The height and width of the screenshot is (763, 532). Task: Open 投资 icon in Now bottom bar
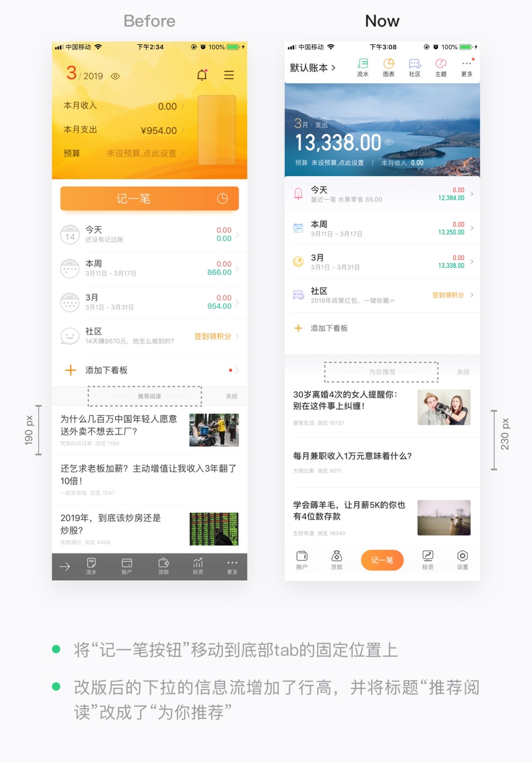[428, 560]
